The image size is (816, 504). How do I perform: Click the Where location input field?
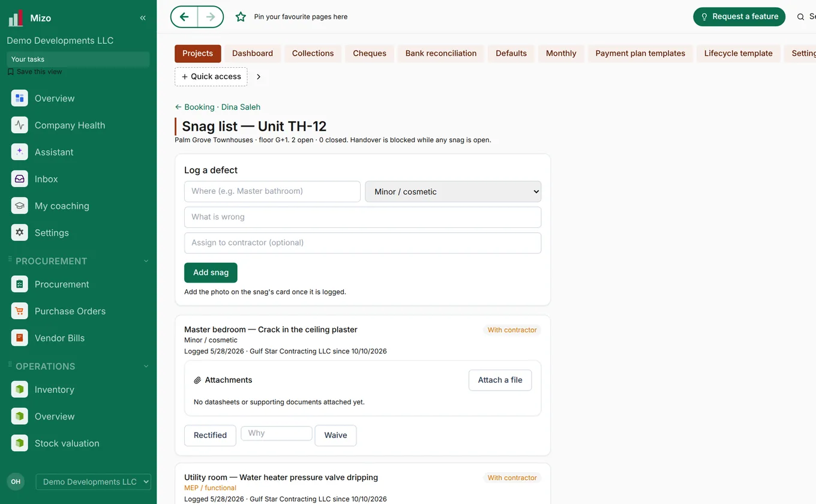point(272,191)
